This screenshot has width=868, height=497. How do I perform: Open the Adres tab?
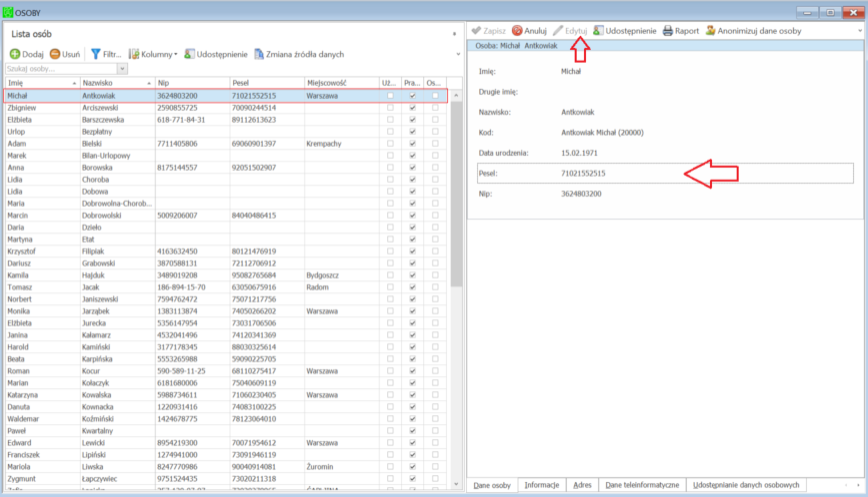[582, 485]
